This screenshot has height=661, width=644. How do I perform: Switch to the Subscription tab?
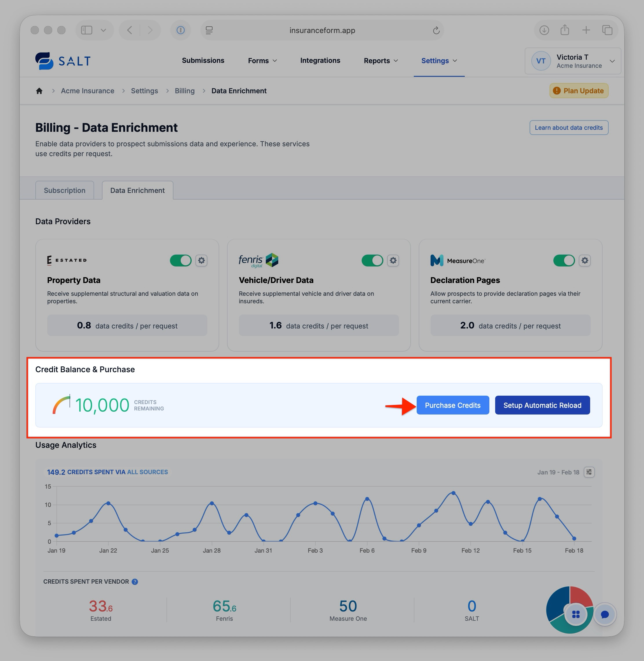65,191
